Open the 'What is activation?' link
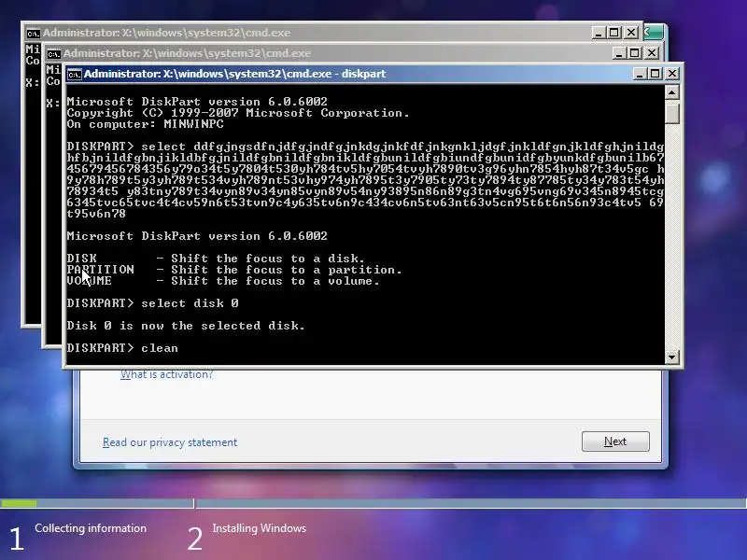The image size is (747, 560). tap(167, 374)
